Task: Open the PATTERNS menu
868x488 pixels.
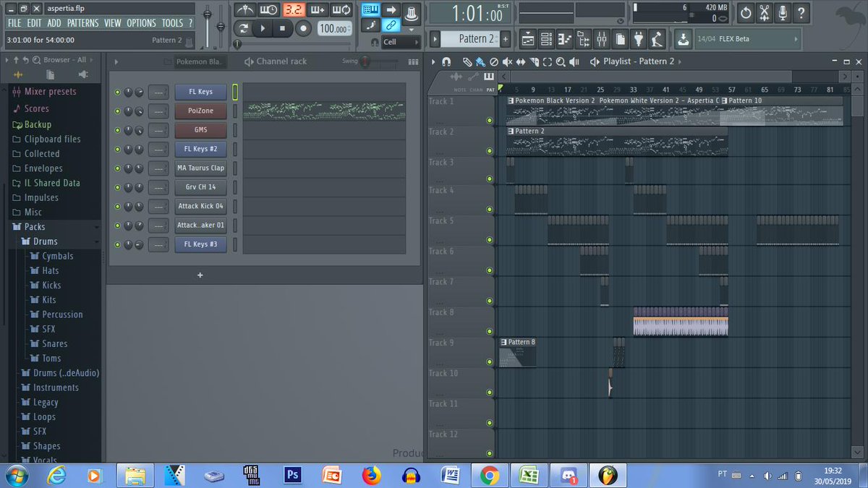Action: pos(83,23)
